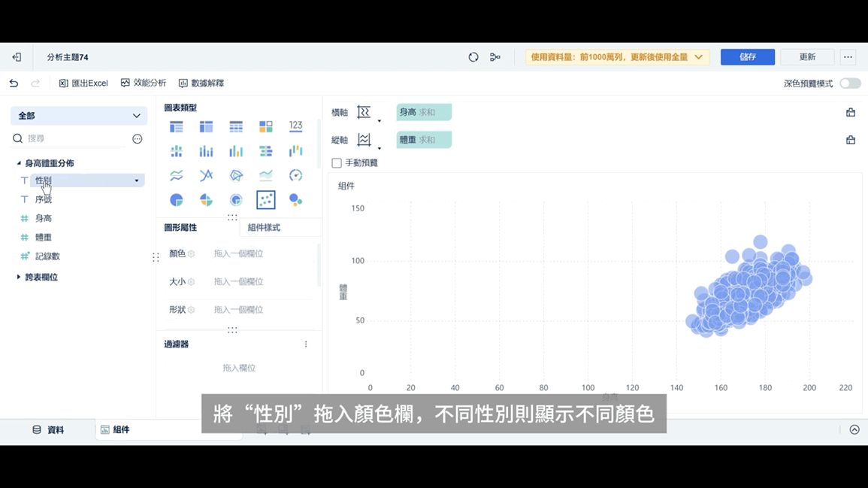868x488 pixels.
Task: Open the data flow/lineage icon in top bar
Action: coord(495,57)
